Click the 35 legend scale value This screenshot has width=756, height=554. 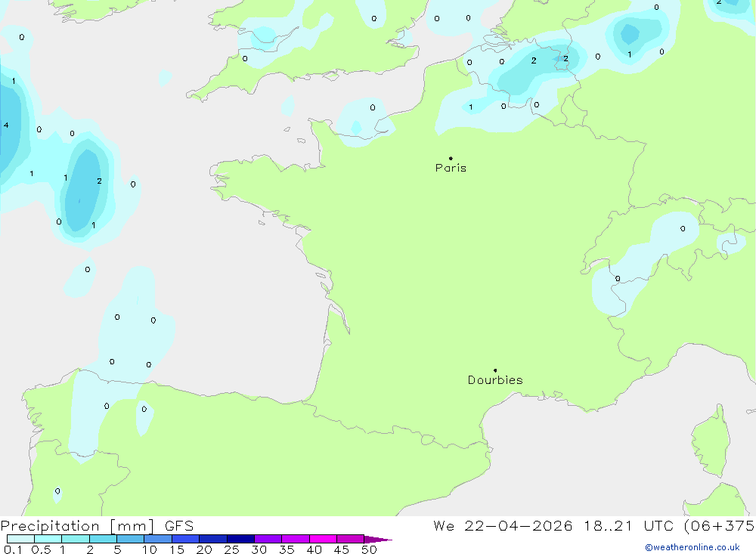click(287, 549)
